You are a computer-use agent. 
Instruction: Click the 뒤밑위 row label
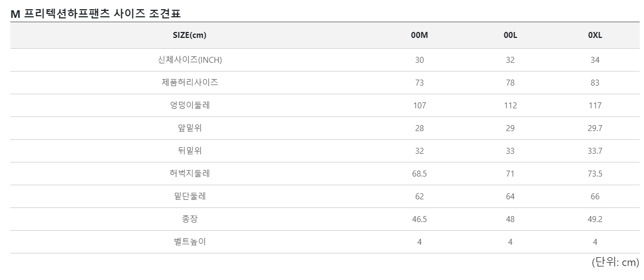pos(189,151)
